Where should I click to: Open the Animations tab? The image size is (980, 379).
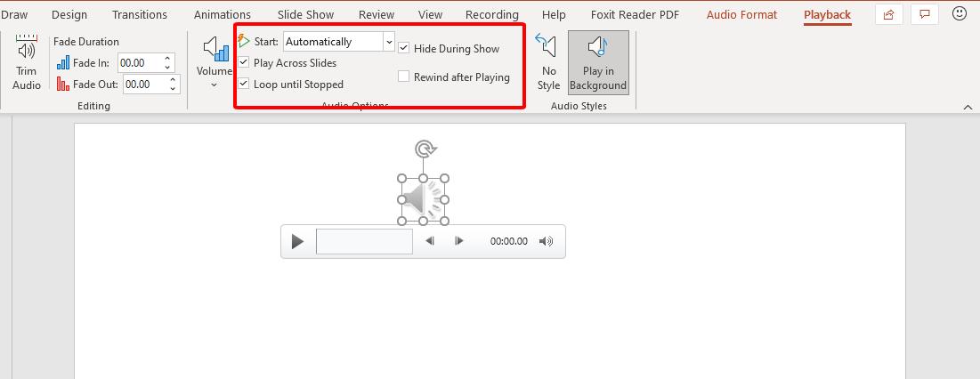pos(223,14)
